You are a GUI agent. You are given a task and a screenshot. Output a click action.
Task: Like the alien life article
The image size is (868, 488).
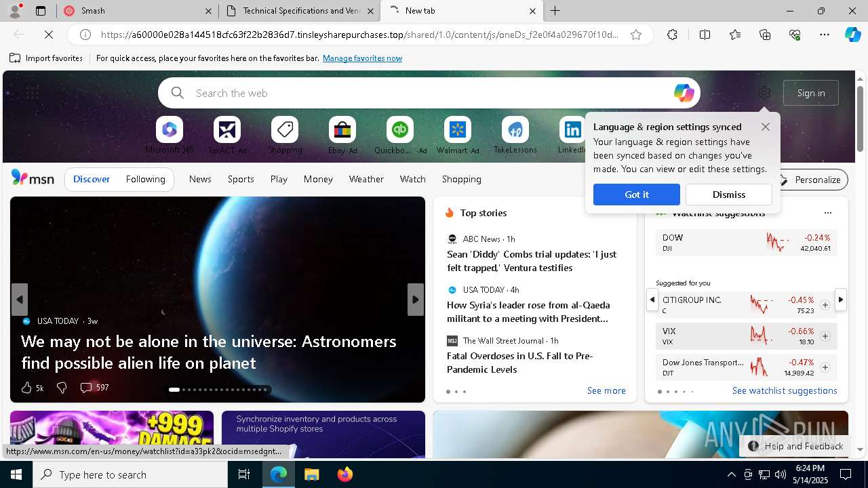click(x=32, y=388)
